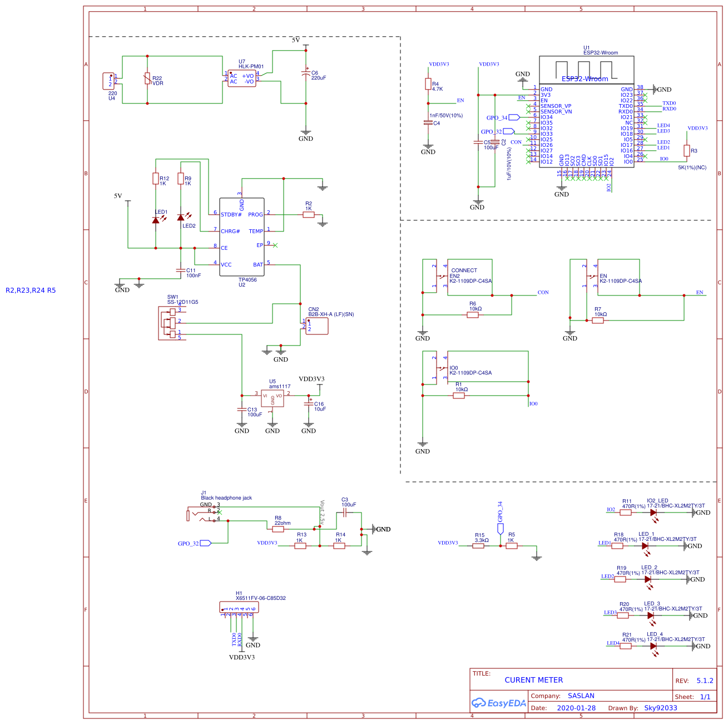Click the header H1 X6511FV-06 symbol
Screen dimensions: 728x724
[x=239, y=607]
